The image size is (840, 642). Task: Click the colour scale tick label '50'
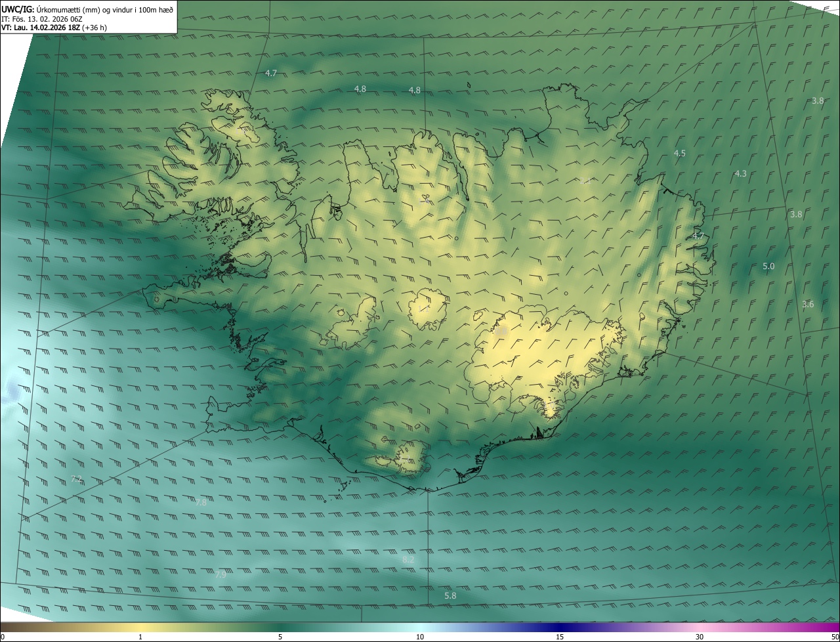coord(835,637)
